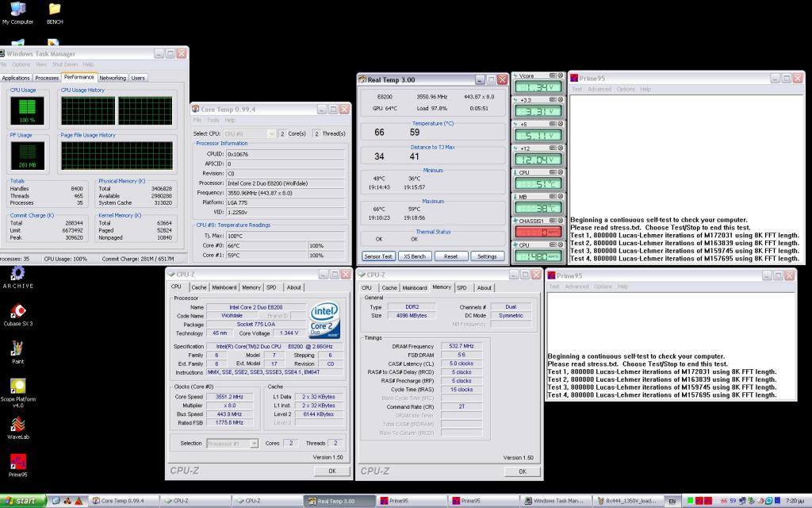Open the Shut Down menu in Task Manager

click(x=65, y=64)
